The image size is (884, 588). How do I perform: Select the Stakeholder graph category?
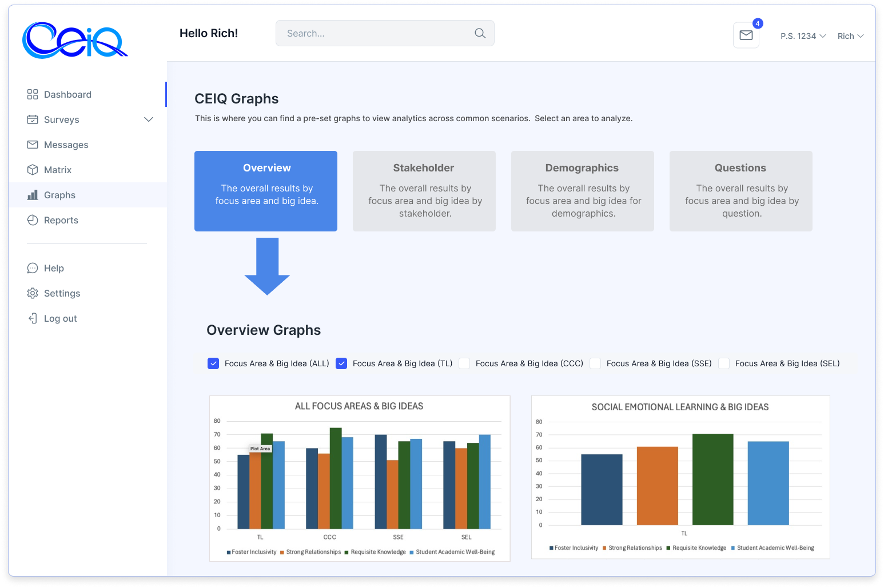424,191
